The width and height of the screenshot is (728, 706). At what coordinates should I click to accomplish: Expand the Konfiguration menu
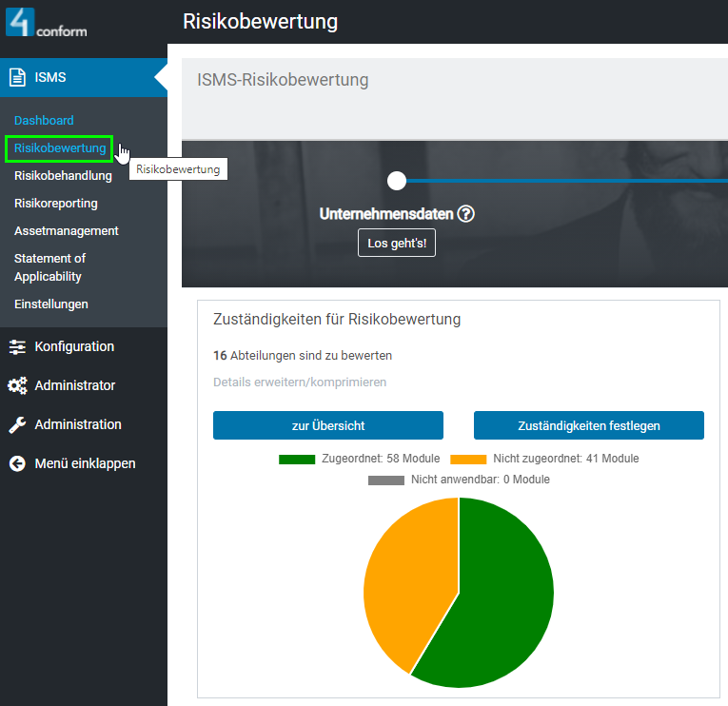click(74, 347)
